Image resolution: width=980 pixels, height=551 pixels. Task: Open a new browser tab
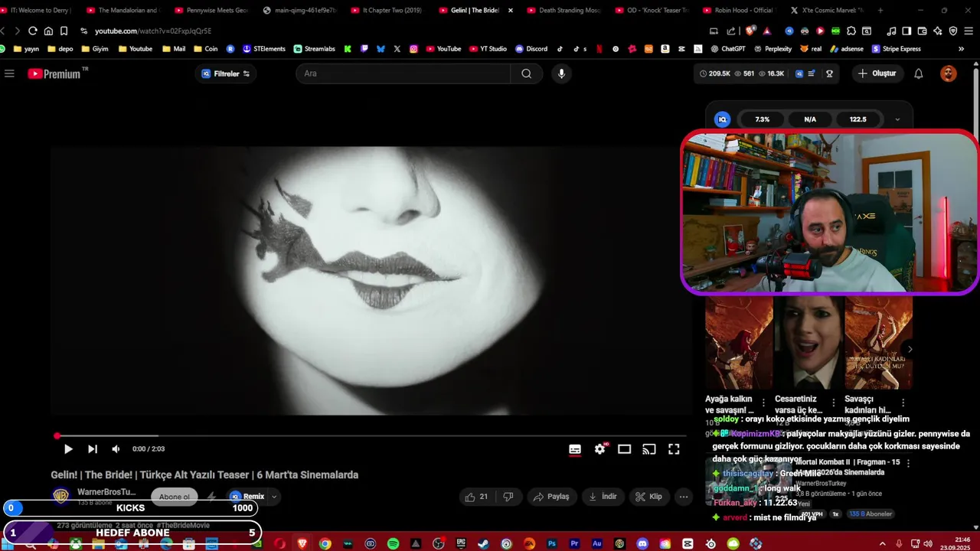(x=880, y=11)
